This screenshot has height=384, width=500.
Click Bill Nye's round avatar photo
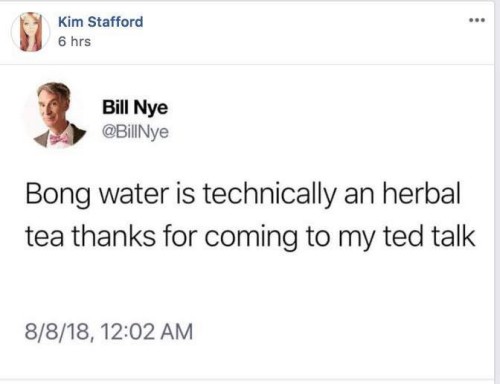pos(57,115)
